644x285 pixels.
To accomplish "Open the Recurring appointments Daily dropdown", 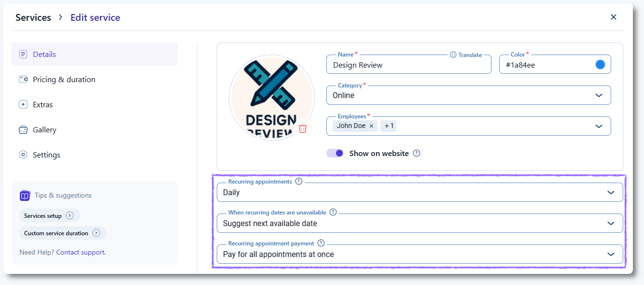I will coord(611,192).
